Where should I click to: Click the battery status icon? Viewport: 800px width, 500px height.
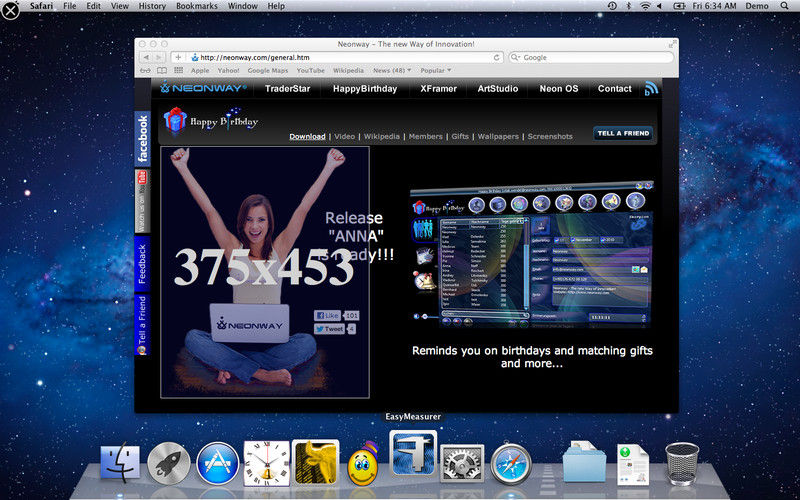coord(679,6)
